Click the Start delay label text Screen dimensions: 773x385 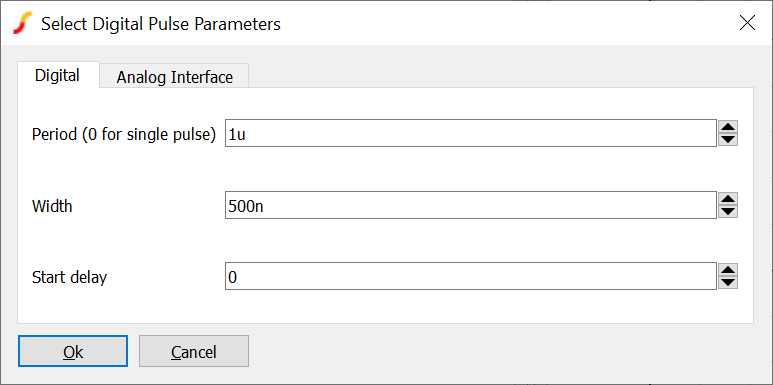coord(70,278)
